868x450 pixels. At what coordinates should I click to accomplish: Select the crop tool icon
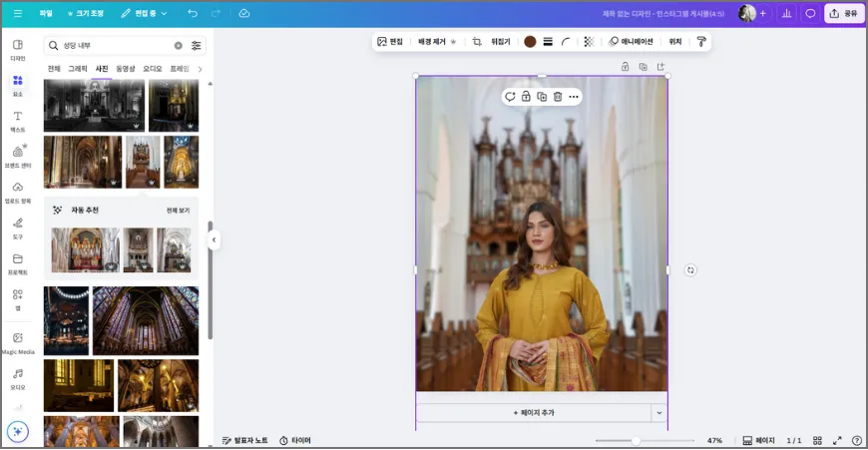[x=477, y=42]
